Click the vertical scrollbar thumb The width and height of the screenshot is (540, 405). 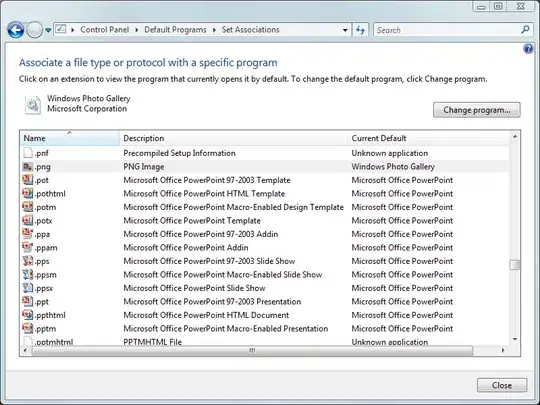click(x=515, y=265)
